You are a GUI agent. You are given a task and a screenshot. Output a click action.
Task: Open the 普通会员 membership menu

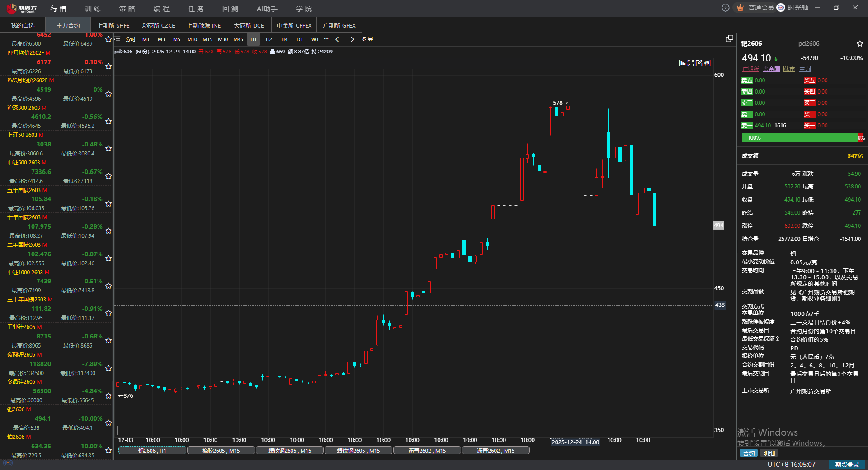click(760, 8)
